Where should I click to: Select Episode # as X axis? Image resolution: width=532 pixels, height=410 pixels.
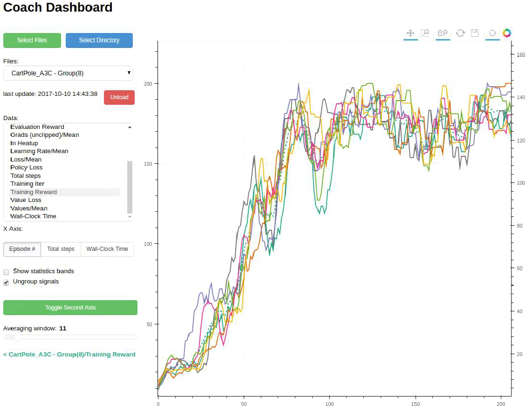pyautogui.click(x=22, y=249)
